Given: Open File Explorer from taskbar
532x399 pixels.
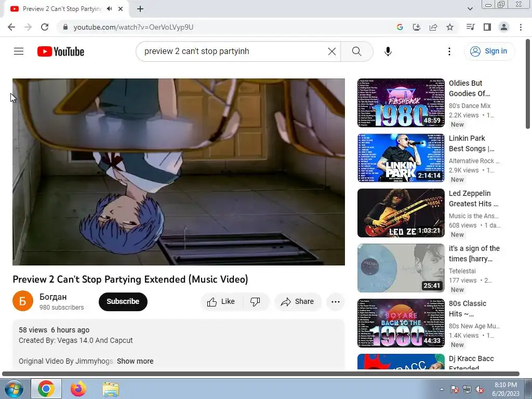Looking at the screenshot, I should coord(111,389).
